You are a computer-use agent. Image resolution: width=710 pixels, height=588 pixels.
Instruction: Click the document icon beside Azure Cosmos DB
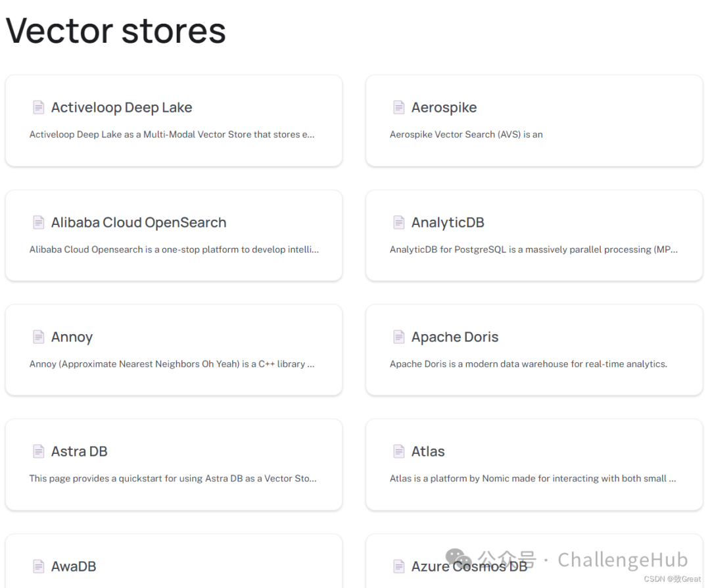click(399, 566)
